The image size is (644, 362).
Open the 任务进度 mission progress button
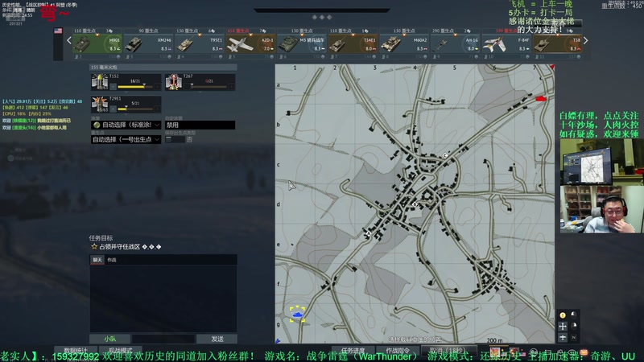(353, 350)
